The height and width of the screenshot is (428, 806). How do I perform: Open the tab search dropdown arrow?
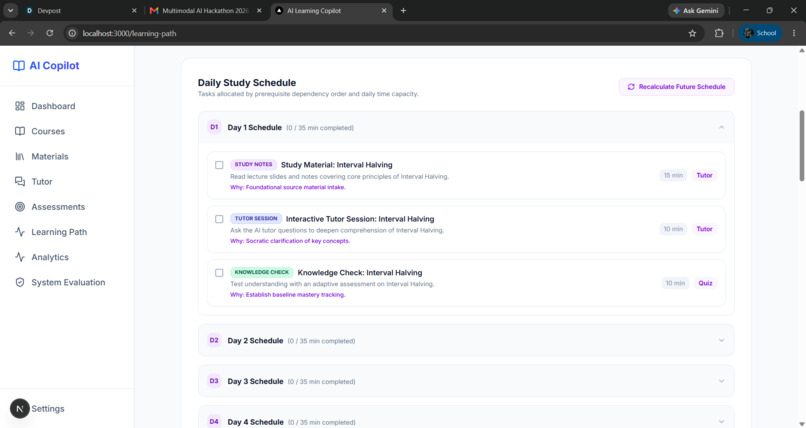(10, 10)
